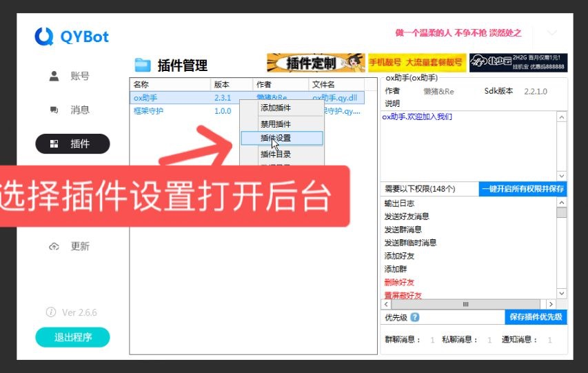This screenshot has height=373, width=588.
Task: Open the 手机靓号 大流量套餐靓号 banner
Action: coord(417,63)
